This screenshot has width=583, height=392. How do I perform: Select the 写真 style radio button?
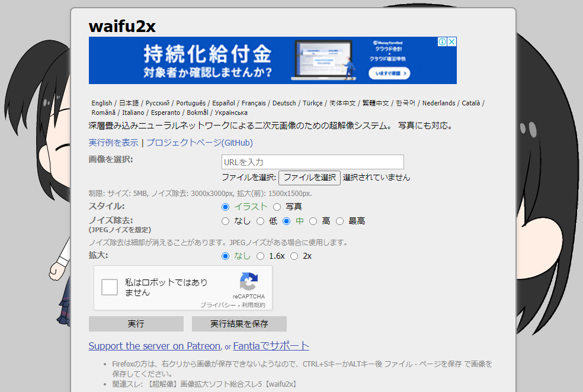click(277, 207)
